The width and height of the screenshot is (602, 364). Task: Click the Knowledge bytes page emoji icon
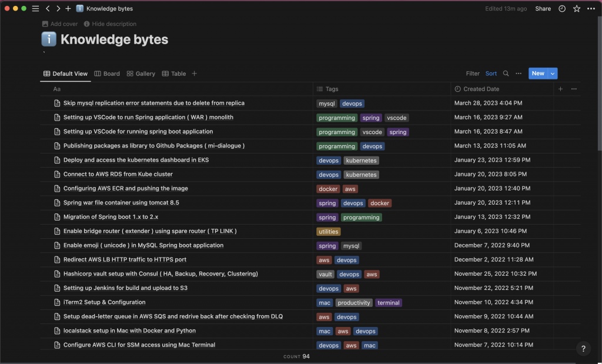(49, 39)
